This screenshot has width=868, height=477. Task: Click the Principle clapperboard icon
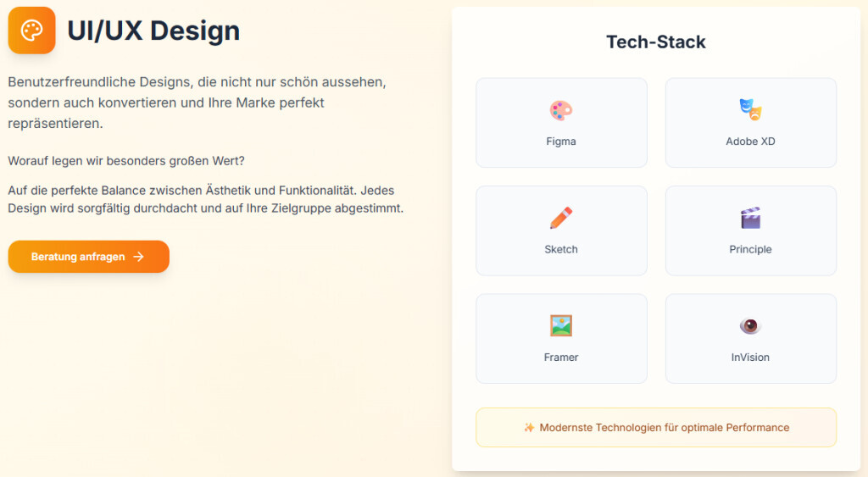pyautogui.click(x=750, y=218)
